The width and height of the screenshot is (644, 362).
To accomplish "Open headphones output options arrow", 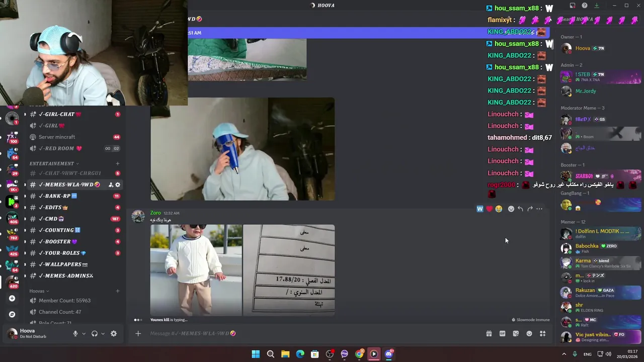I will pos(103,333).
